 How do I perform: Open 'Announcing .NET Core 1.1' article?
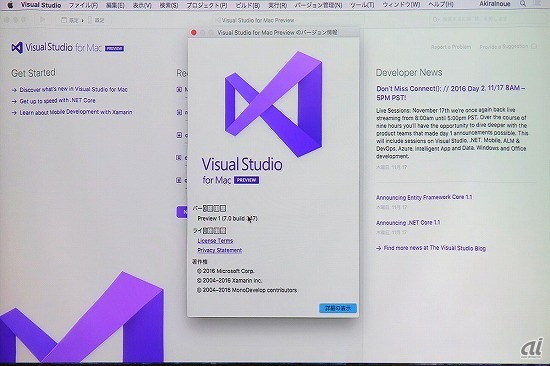[x=408, y=222]
